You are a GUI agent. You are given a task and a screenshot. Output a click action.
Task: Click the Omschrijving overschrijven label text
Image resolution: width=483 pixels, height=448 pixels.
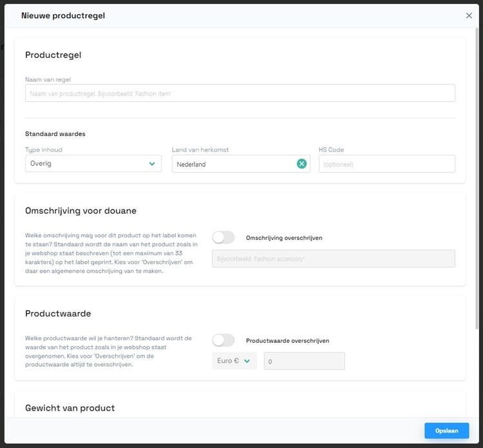(284, 238)
